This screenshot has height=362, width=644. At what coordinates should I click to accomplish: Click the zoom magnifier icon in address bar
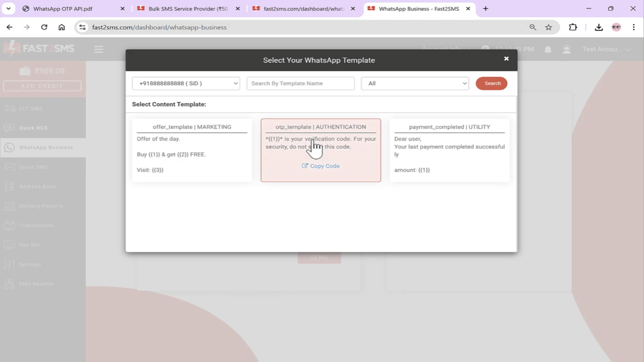coord(533,27)
